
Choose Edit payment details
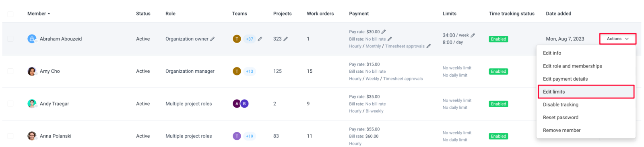[586, 79]
